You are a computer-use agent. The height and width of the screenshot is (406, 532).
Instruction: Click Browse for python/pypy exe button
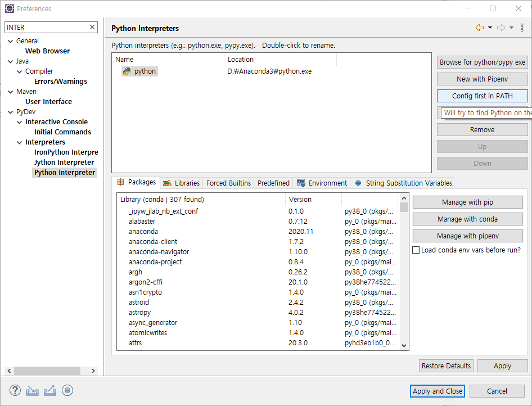point(482,62)
